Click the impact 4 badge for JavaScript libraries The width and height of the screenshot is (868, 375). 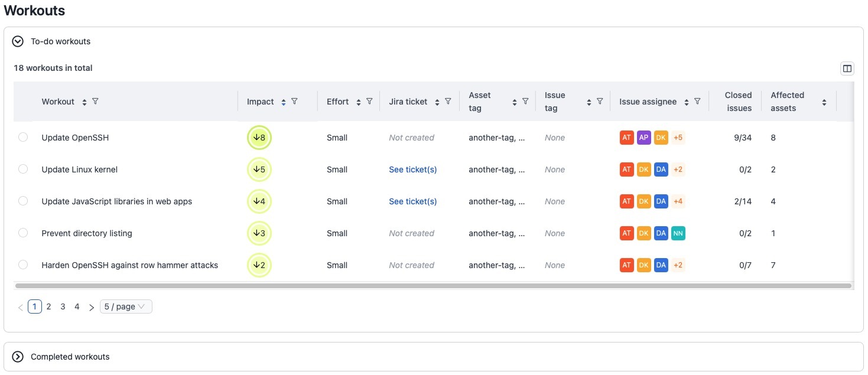259,201
